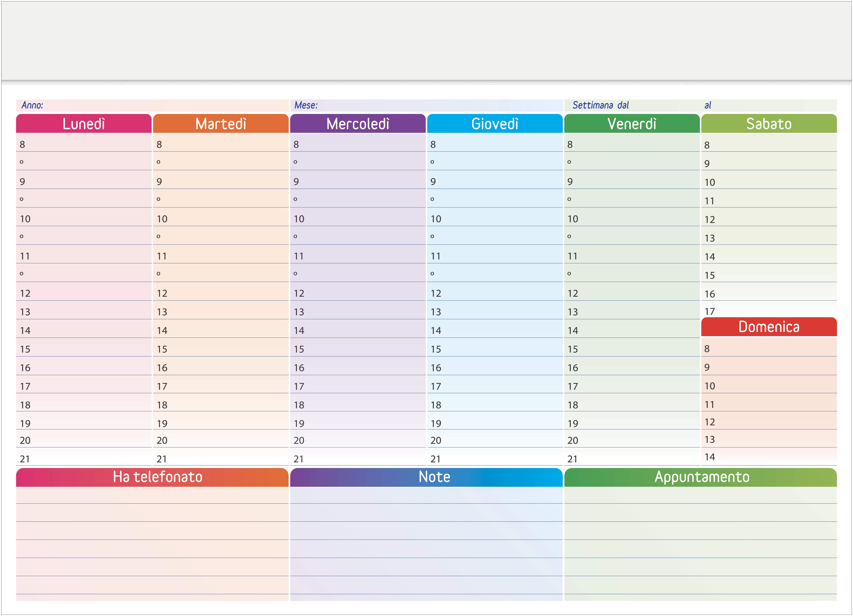Click hour 8 in the Domenica section
This screenshot has height=616, width=853.
point(769,347)
